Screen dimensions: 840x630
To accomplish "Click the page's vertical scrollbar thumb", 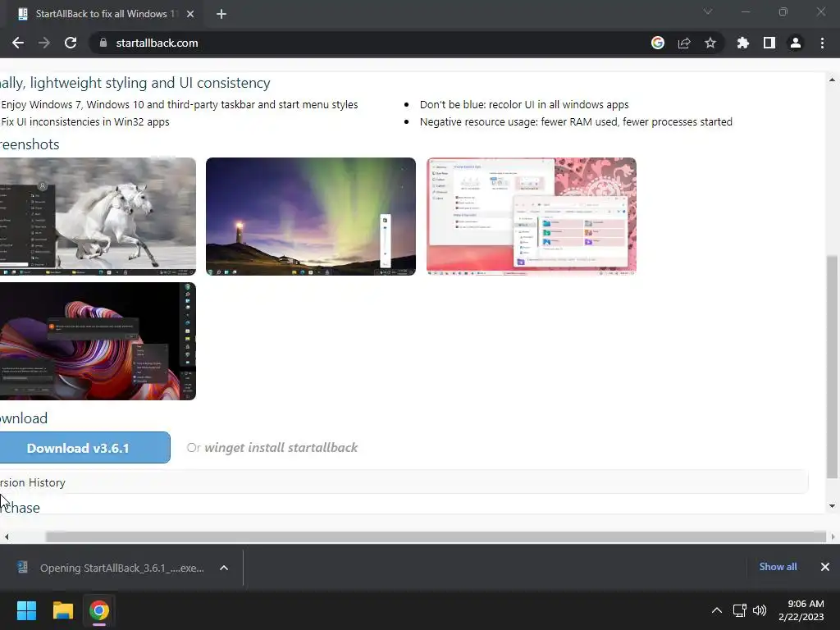I will click(x=832, y=367).
